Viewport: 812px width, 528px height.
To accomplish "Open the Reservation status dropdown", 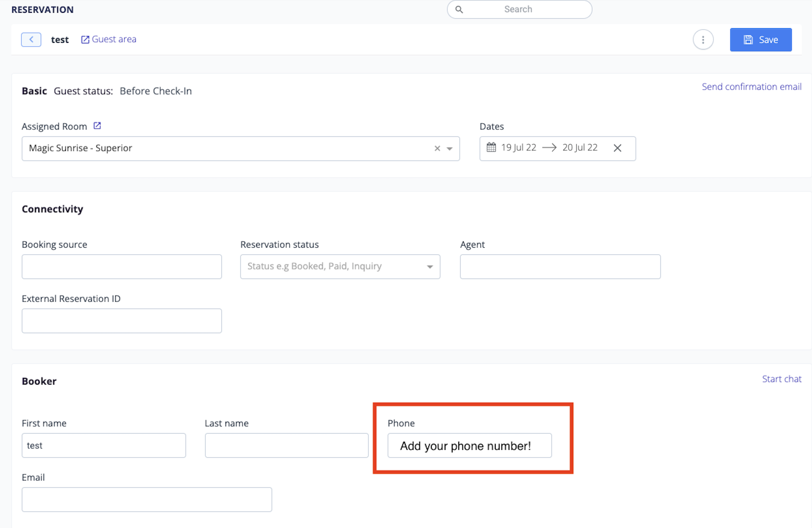I will [340, 267].
